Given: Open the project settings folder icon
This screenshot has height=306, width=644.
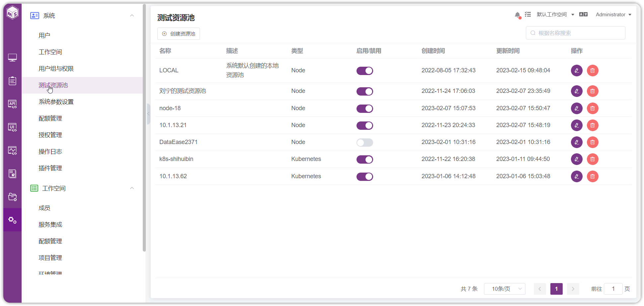Looking at the screenshot, I should click(x=13, y=197).
